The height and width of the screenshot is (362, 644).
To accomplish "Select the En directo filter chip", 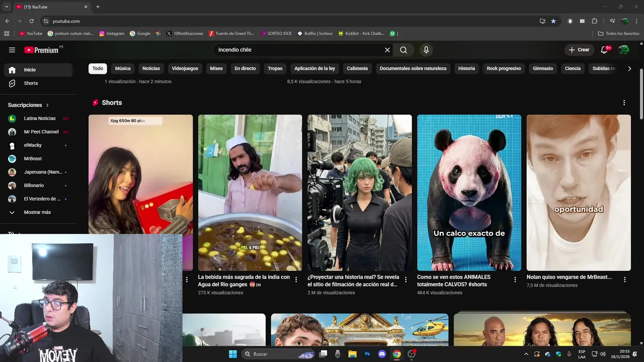I will point(245,68).
